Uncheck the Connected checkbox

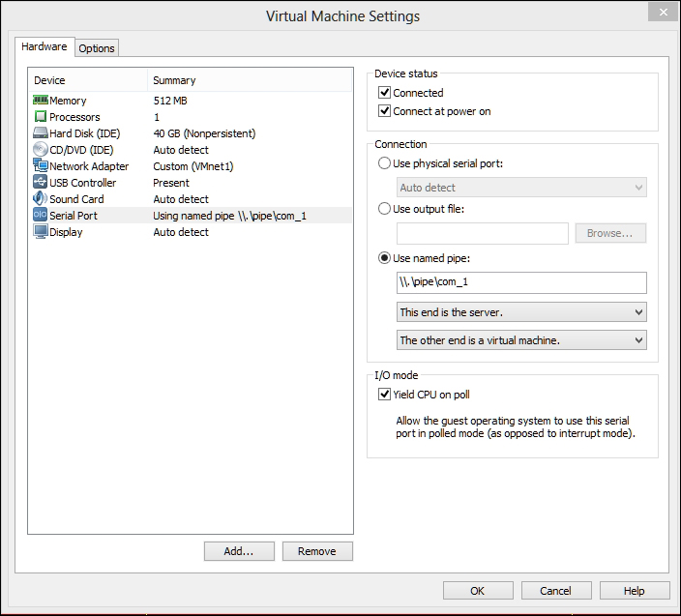[x=384, y=93]
